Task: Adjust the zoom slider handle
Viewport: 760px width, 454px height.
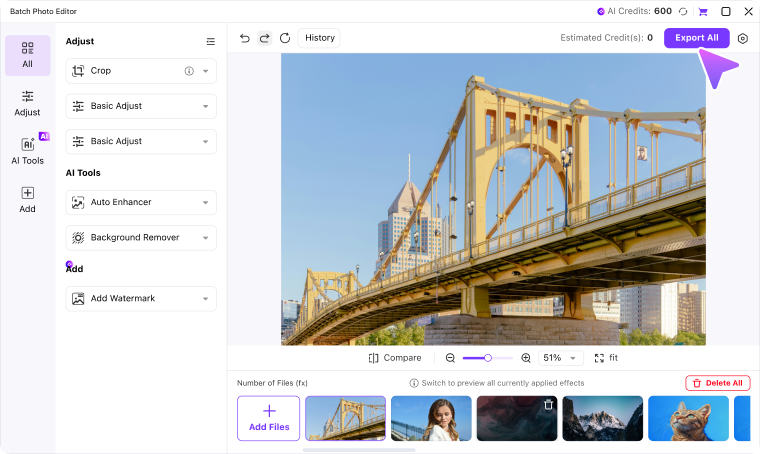Action: pyautogui.click(x=488, y=358)
